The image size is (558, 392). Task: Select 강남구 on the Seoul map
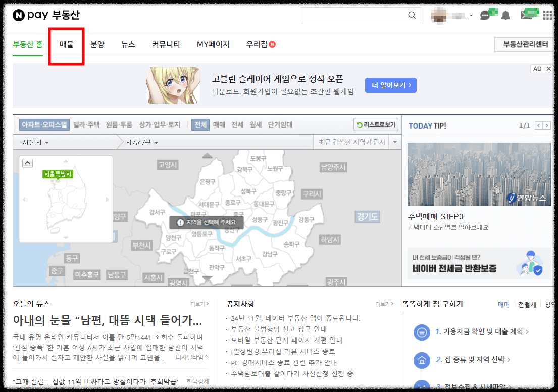pos(270,254)
